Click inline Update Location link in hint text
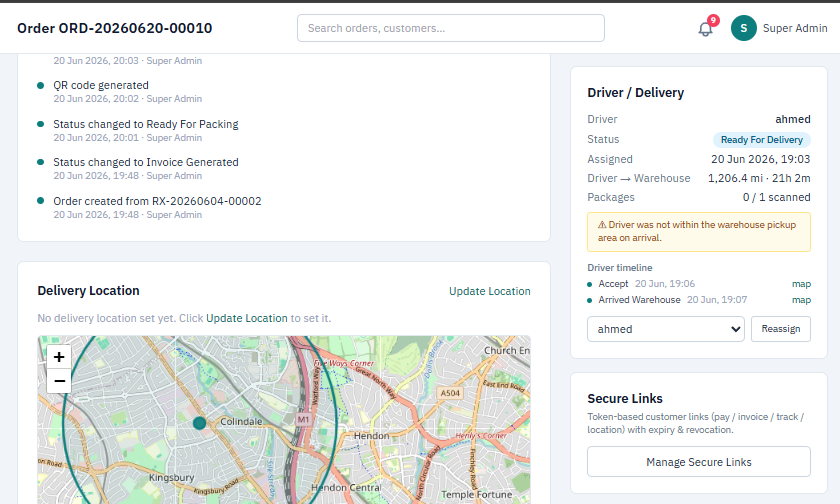 (246, 318)
